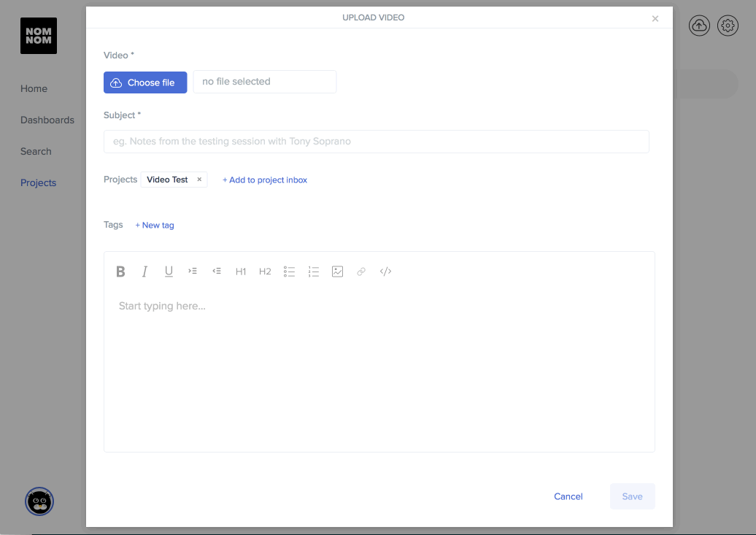Insert a numbered list
The image size is (756, 535).
point(313,272)
